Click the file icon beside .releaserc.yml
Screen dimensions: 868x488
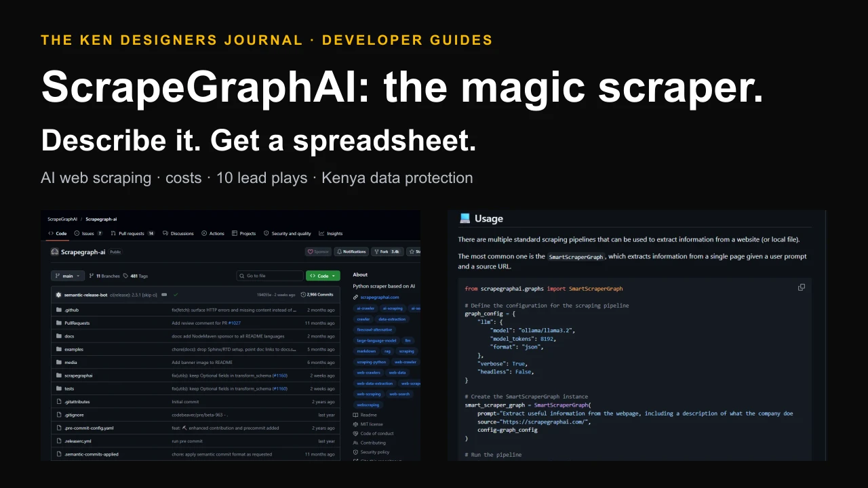coord(59,441)
